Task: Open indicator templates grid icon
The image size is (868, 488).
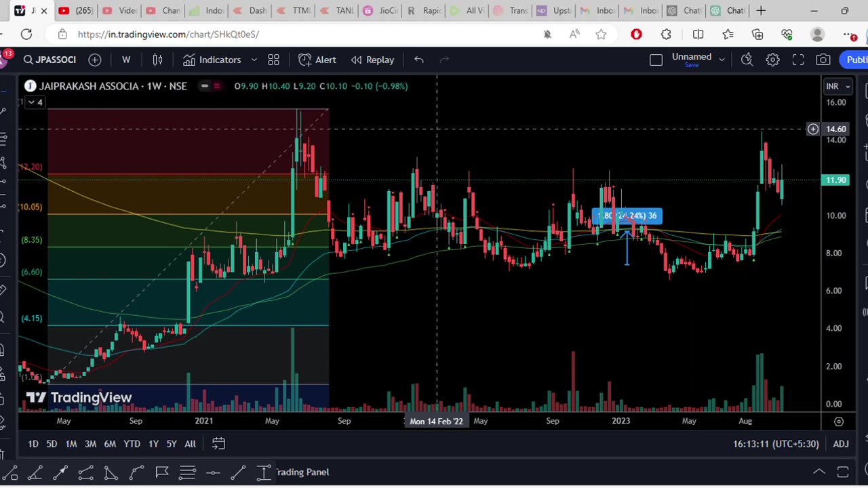Action: (273, 60)
